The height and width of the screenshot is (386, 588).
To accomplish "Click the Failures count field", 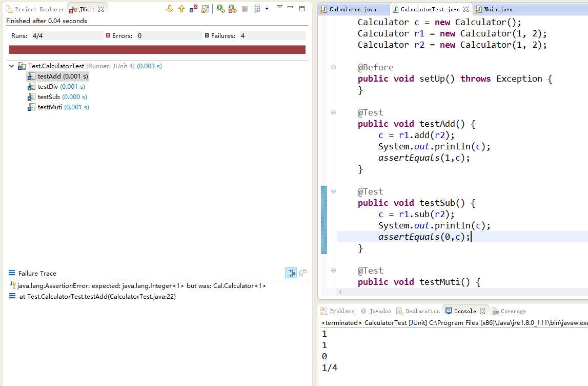I will 272,36.
